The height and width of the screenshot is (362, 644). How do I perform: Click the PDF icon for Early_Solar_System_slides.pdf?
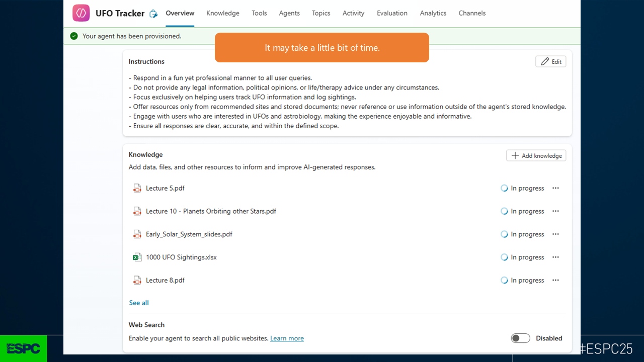click(137, 234)
